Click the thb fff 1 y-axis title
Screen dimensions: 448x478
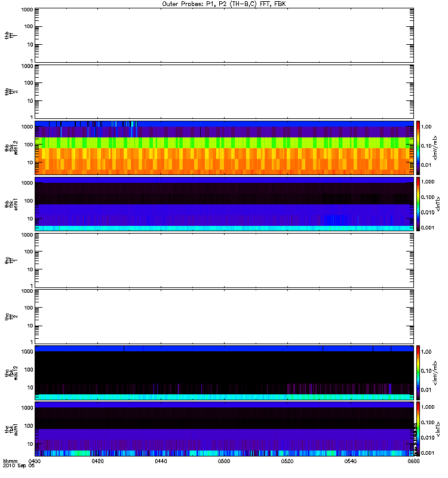click(x=11, y=35)
